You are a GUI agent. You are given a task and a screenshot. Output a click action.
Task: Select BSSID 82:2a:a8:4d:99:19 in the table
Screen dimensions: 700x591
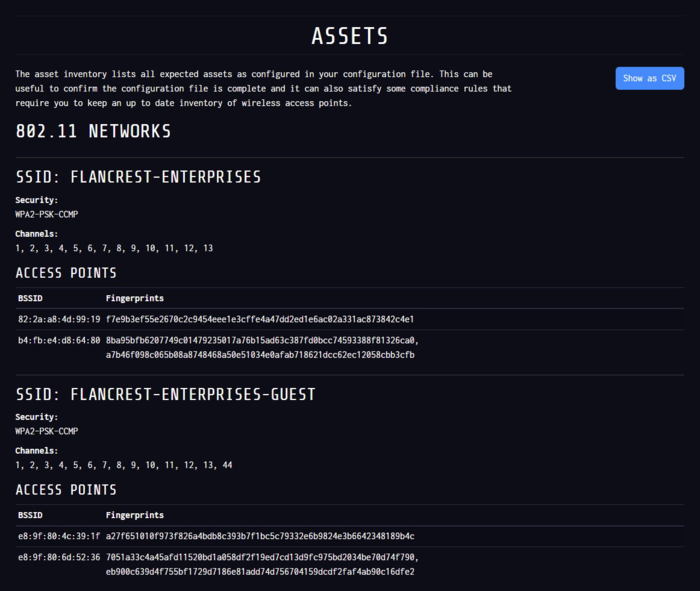point(59,319)
